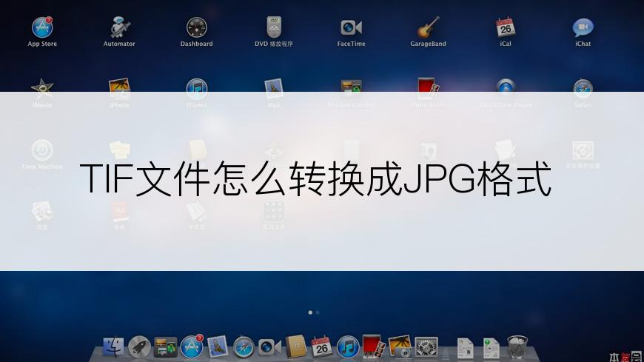
Task: Open iCal calendar in the Dock
Action: coord(321,346)
